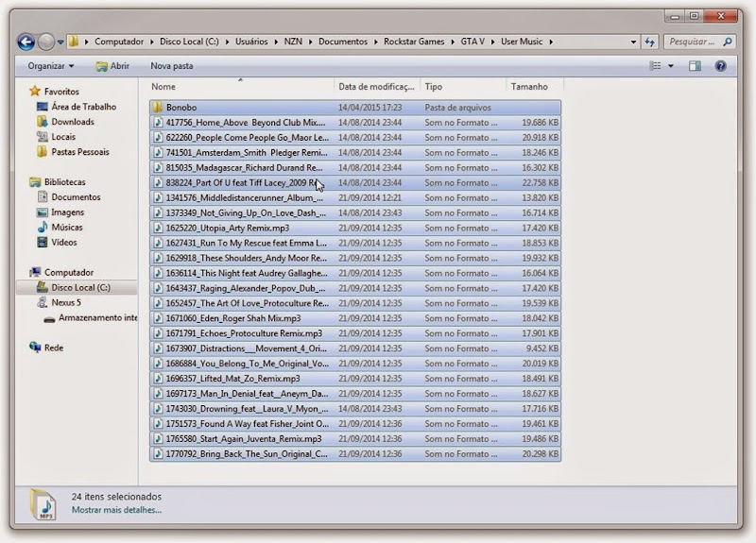Open Armazenamento interno under Nexus 5
Image resolution: width=756 pixels, height=543 pixels.
click(x=97, y=317)
